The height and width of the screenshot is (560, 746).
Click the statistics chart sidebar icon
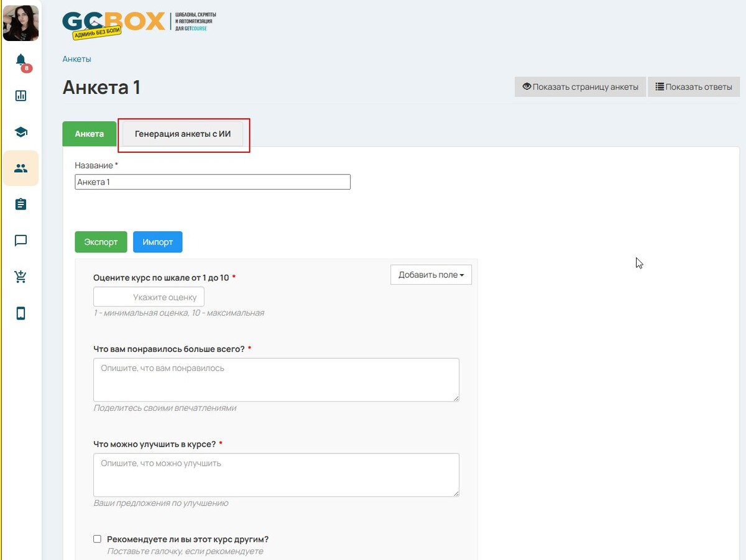(21, 96)
